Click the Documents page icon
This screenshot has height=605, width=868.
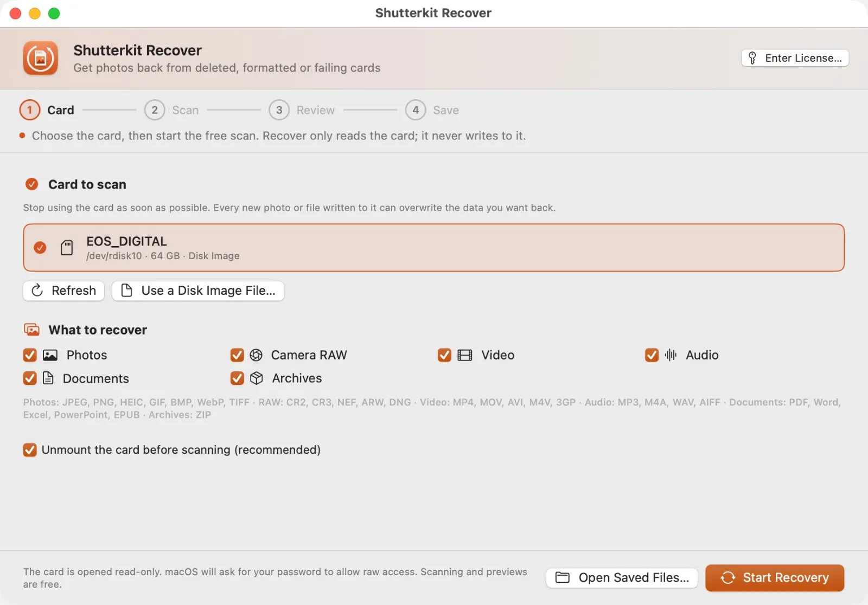coord(48,378)
